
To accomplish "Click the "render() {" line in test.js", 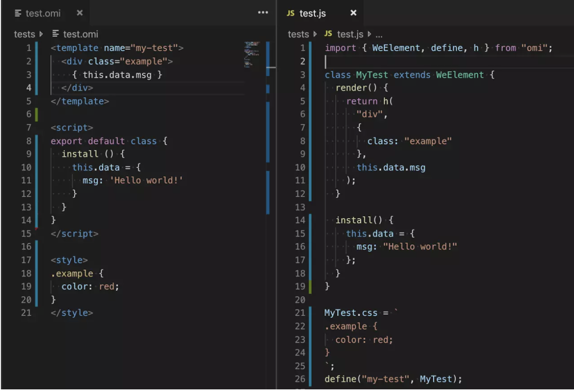I will pyautogui.click(x=362, y=88).
